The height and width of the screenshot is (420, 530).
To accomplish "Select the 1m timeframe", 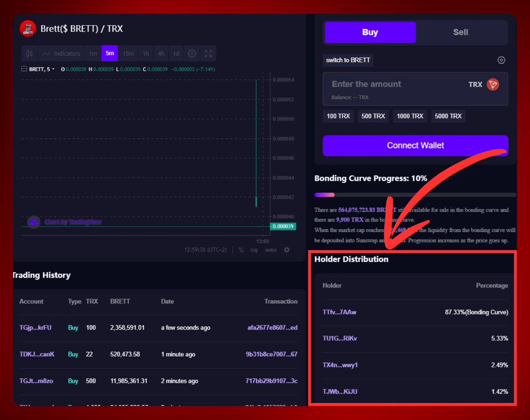I will tap(93, 53).
